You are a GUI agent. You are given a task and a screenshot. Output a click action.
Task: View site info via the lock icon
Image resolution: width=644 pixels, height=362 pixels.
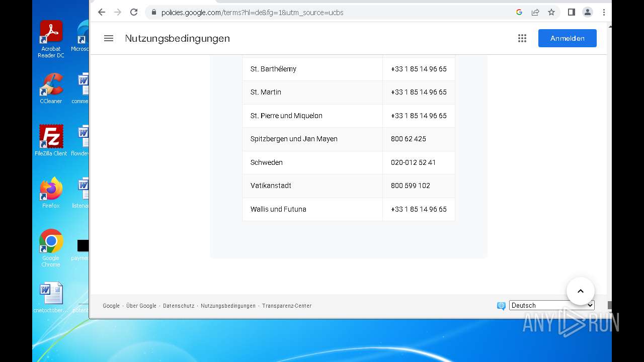154,12
